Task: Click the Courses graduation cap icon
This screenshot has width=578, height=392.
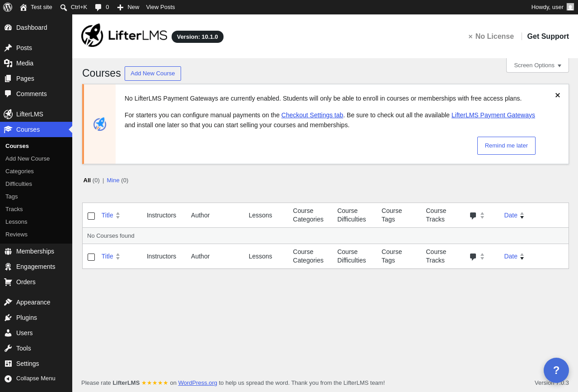Action: point(8,129)
